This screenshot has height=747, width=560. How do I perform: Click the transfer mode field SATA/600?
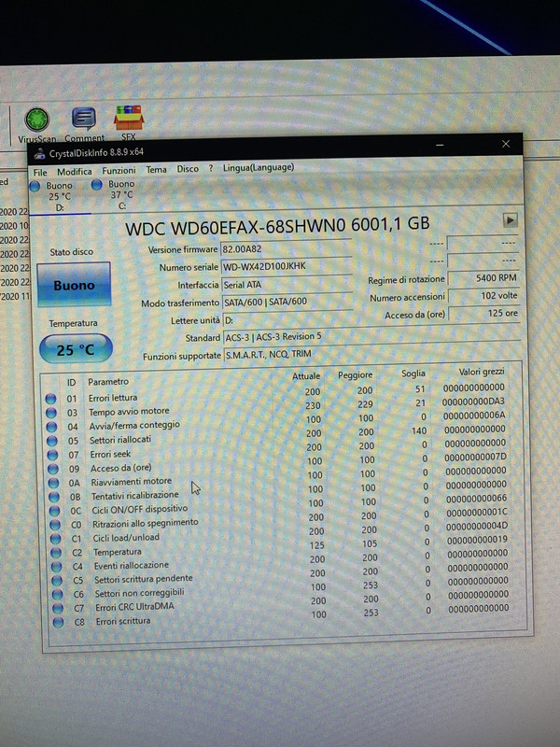(x=287, y=302)
